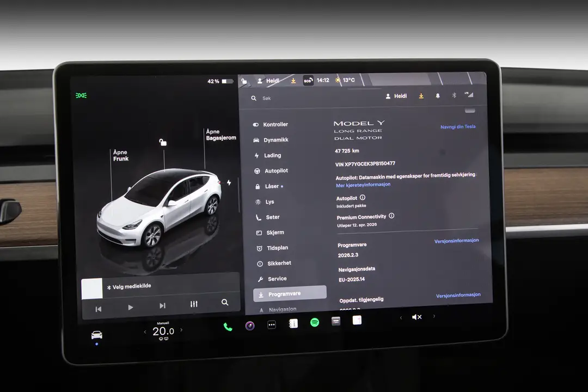Tap software download arrow next to SOS
The height and width of the screenshot is (392, 588).
(293, 81)
